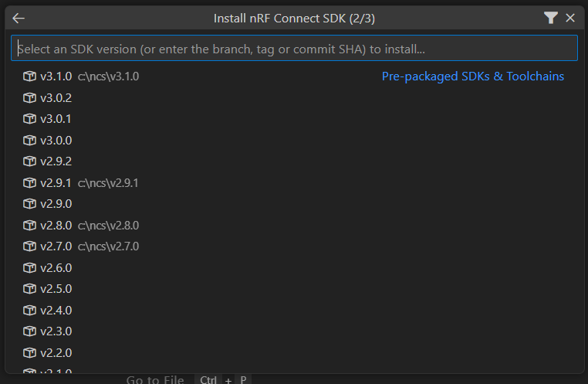The width and height of the screenshot is (588, 384).
Task: Click the back arrow in the header
Action: 19,18
